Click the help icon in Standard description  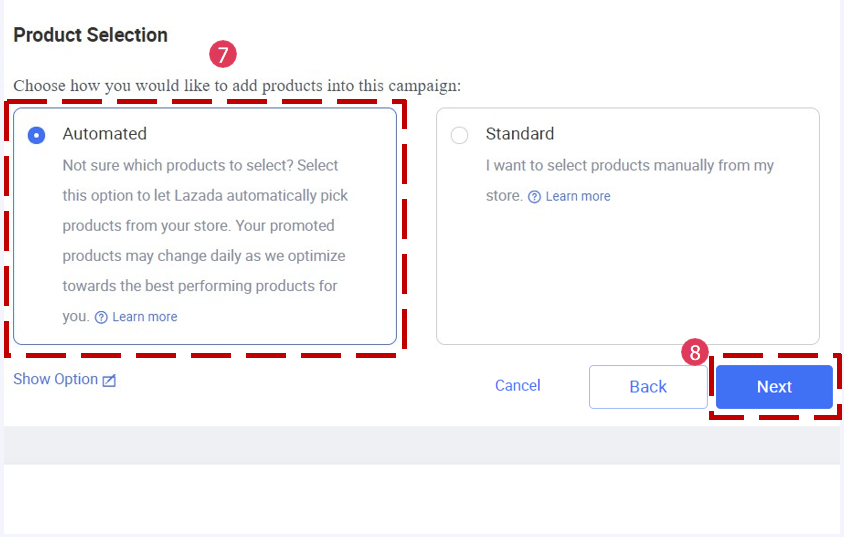pyautogui.click(x=534, y=197)
